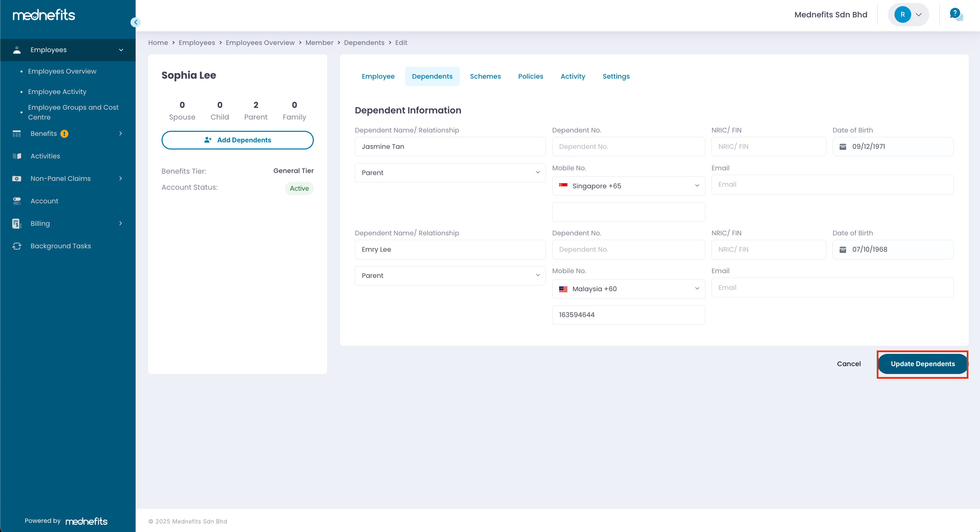Click Emry Lee's Email input field
980x532 pixels.
click(x=832, y=287)
